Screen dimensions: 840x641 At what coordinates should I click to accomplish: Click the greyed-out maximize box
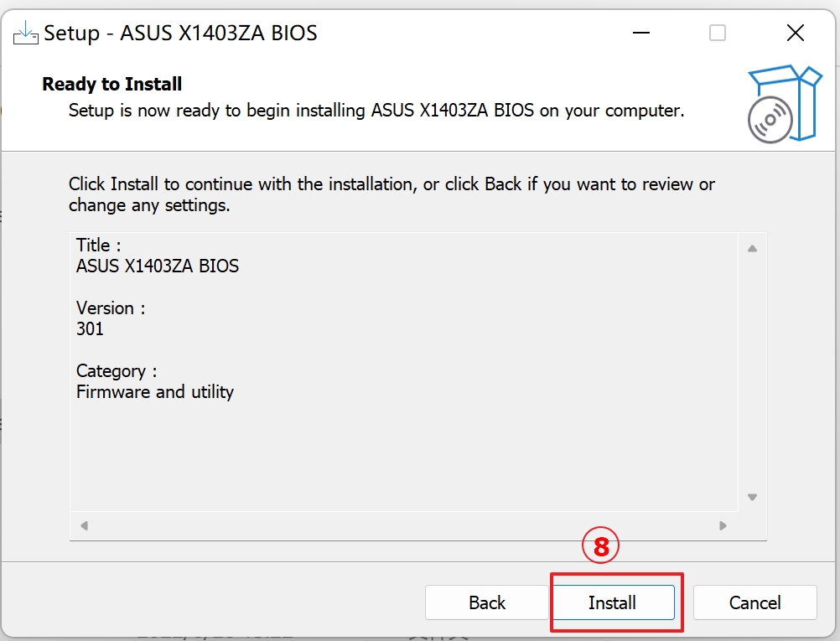[x=718, y=34]
